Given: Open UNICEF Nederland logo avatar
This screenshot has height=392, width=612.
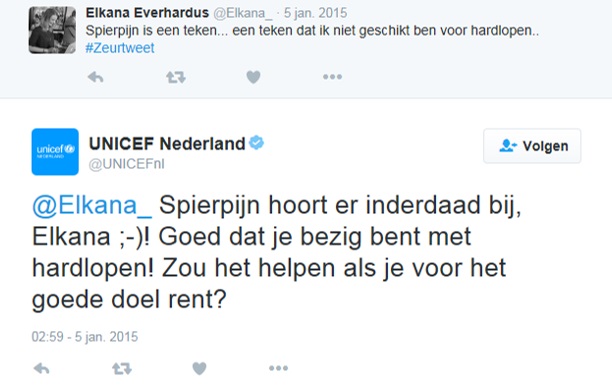Looking at the screenshot, I should pos(55,152).
